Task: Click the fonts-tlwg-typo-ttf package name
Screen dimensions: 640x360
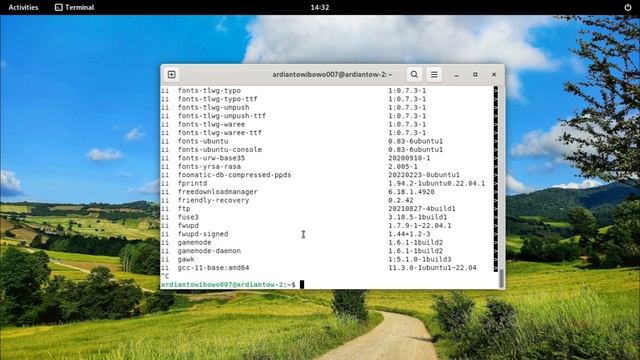Action: [218, 99]
